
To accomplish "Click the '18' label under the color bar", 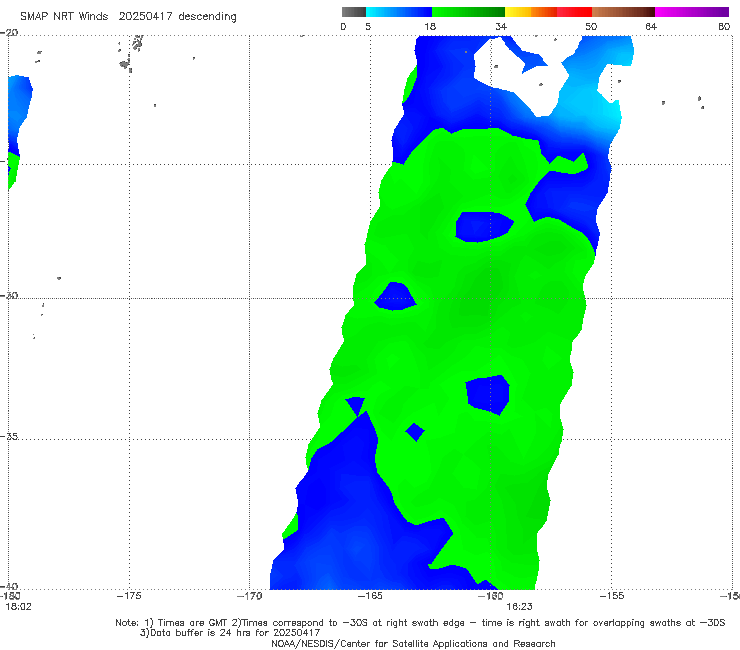I will point(430,27).
